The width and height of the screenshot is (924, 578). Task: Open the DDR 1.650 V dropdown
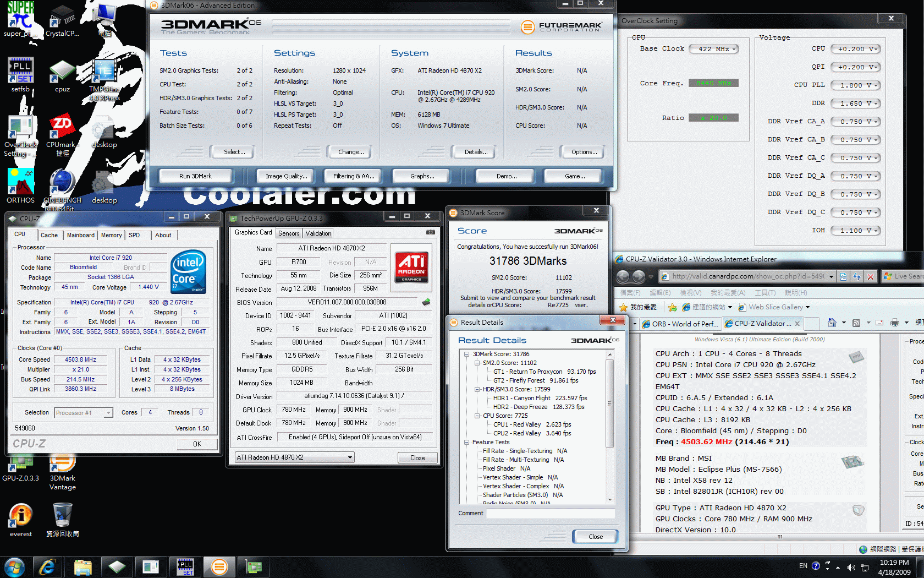click(x=856, y=103)
